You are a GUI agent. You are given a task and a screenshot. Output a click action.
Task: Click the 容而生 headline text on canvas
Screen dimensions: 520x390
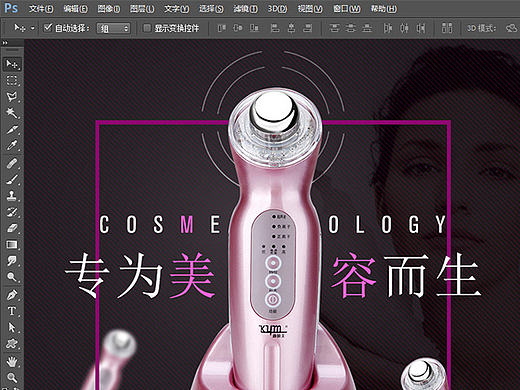(406, 275)
